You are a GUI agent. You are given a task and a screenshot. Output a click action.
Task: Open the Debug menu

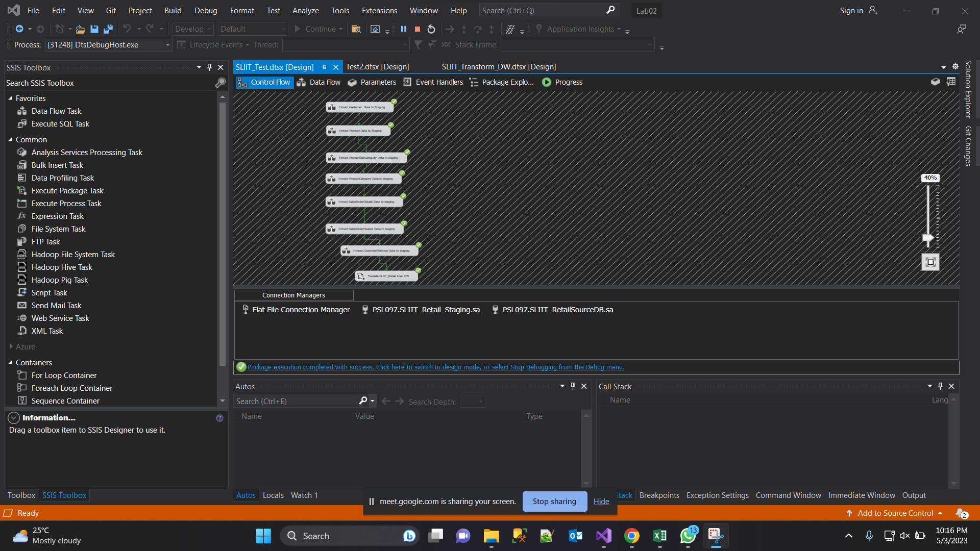tap(206, 10)
